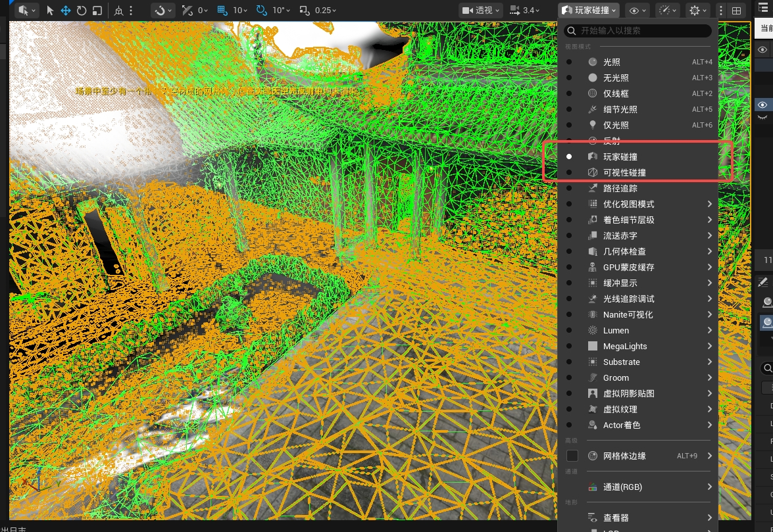The width and height of the screenshot is (773, 532).
Task: Toggle the transform coordinate space icon
Action: click(x=118, y=10)
